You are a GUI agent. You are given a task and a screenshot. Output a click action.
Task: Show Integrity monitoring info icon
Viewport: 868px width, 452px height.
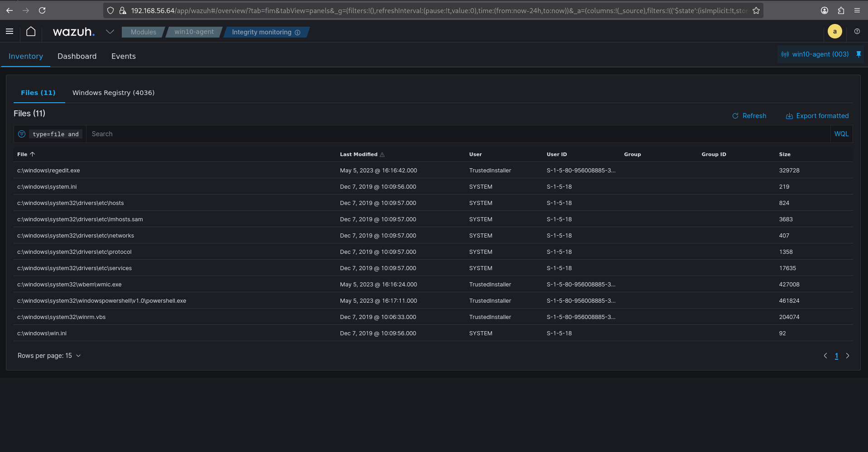coord(297,33)
